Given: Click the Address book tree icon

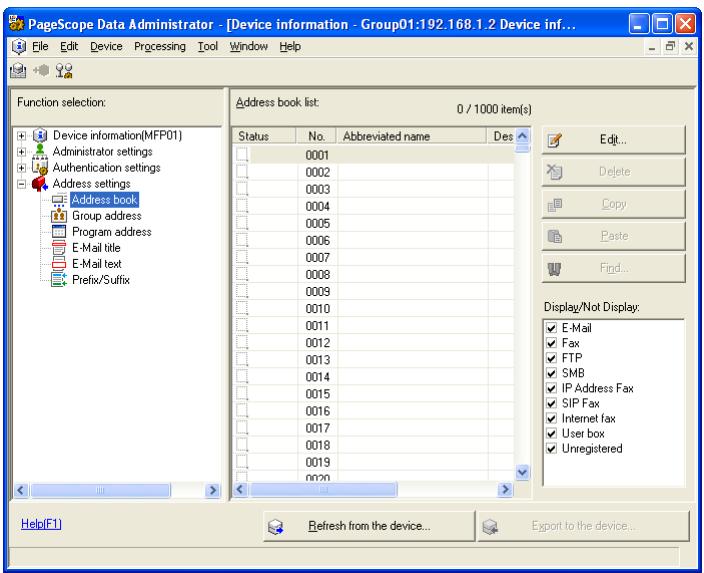Looking at the screenshot, I should point(59,200).
